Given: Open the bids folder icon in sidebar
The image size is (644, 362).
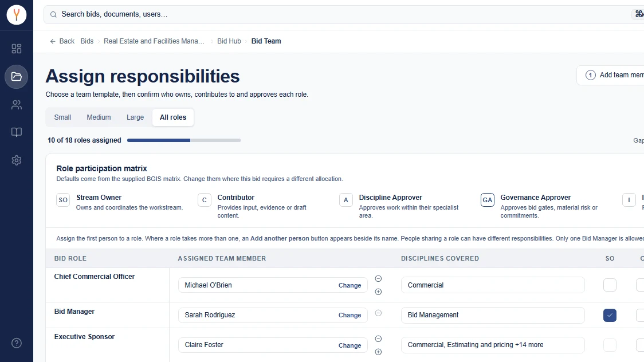Looking at the screenshot, I should tap(17, 77).
